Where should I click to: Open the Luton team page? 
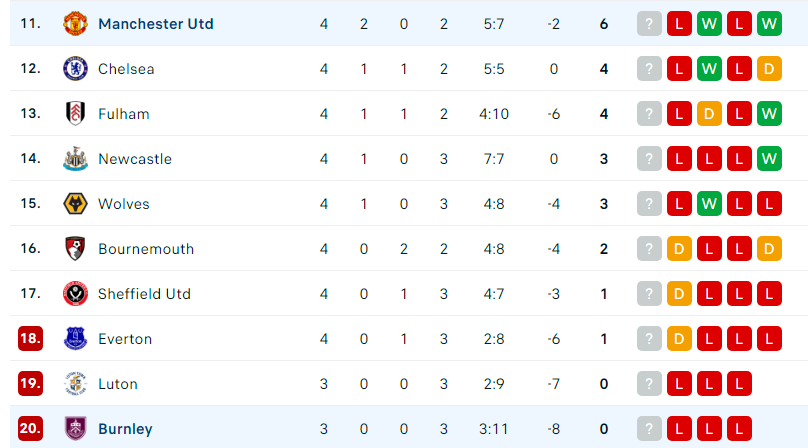[x=118, y=384]
